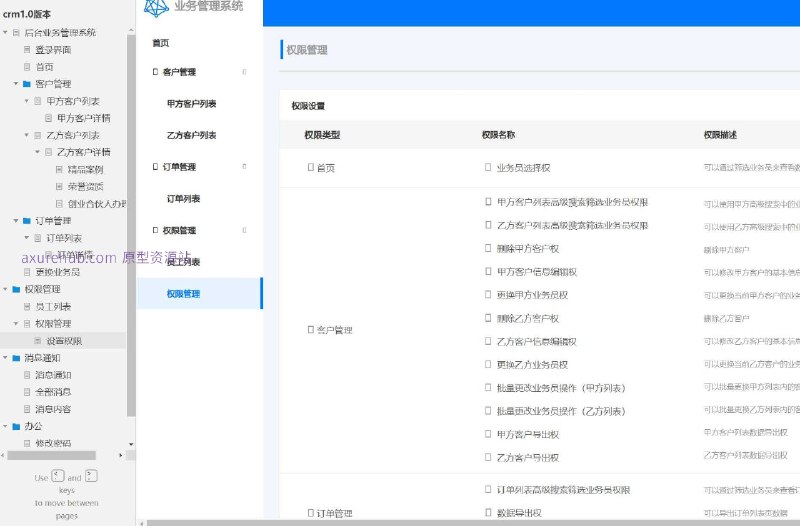Open 甲方客户列表 in the sidebar menu
Screen dimensions: 800x526
[192, 104]
